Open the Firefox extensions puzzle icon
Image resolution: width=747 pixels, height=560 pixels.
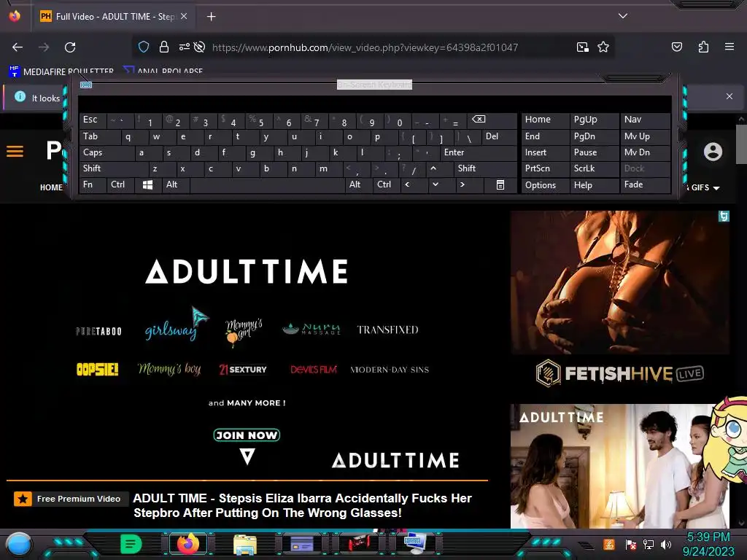[703, 47]
